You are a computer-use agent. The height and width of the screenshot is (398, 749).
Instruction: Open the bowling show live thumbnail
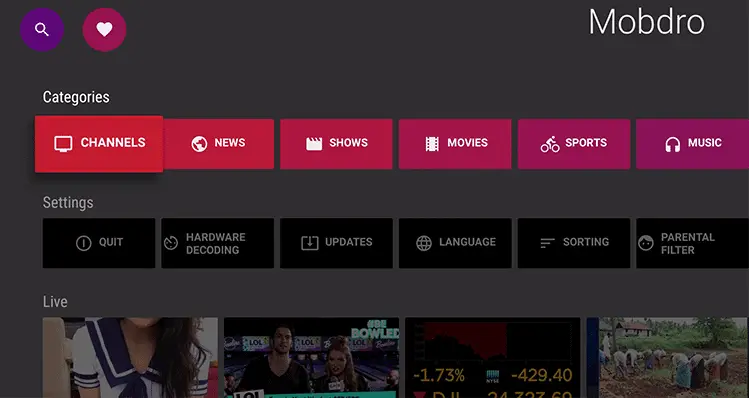(x=311, y=358)
